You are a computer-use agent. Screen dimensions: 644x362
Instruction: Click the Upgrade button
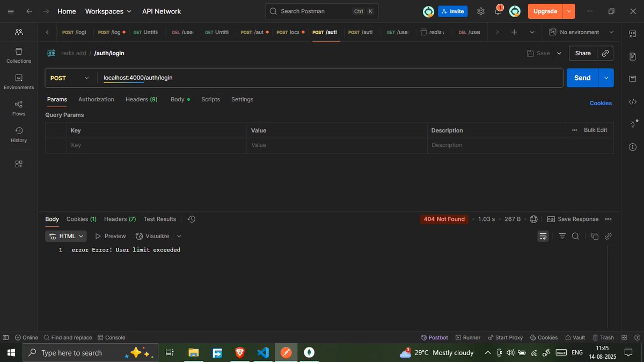[x=545, y=11]
